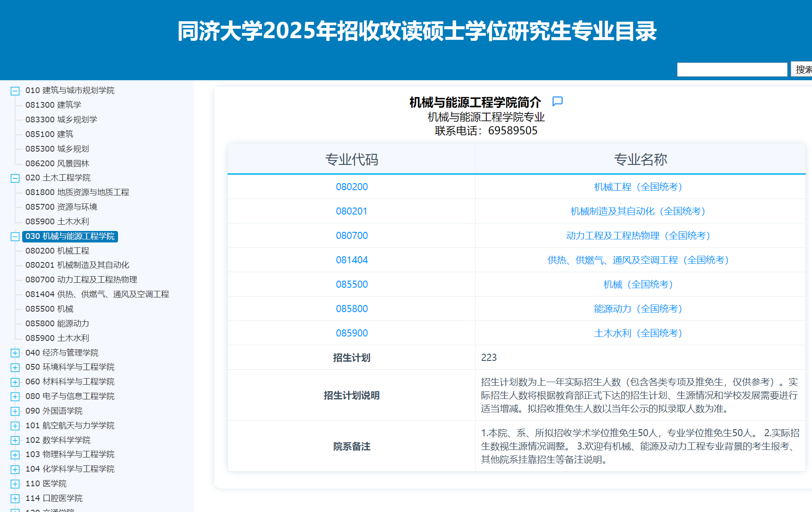Expand the 050 环境科学与工程学院 node

(15, 367)
